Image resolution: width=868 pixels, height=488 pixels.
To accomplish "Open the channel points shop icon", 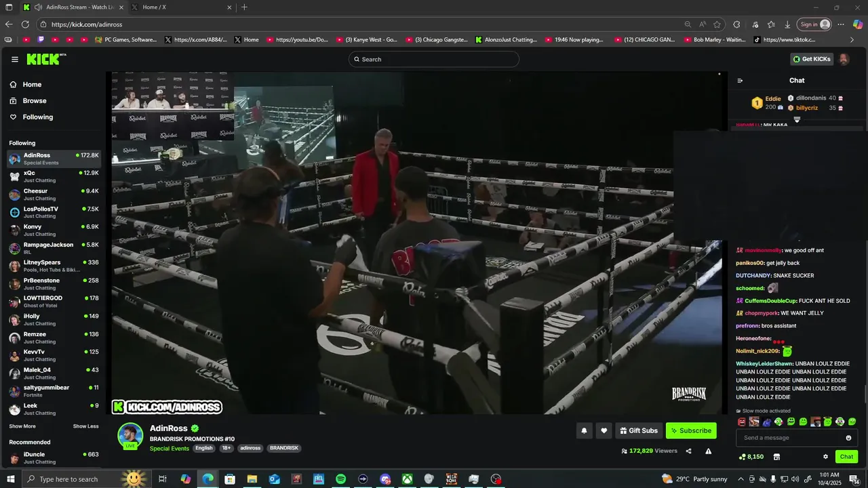I will tap(776, 457).
